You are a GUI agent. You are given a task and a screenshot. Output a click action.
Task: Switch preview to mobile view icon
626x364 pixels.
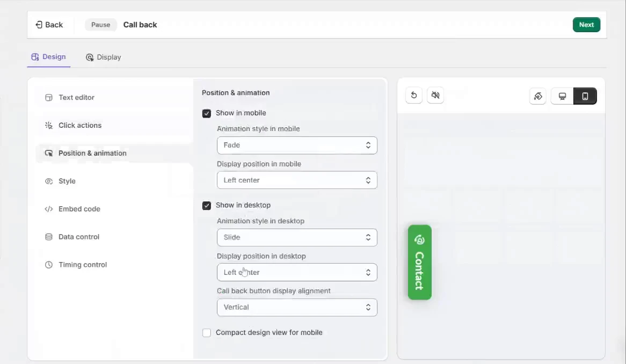pyautogui.click(x=585, y=96)
